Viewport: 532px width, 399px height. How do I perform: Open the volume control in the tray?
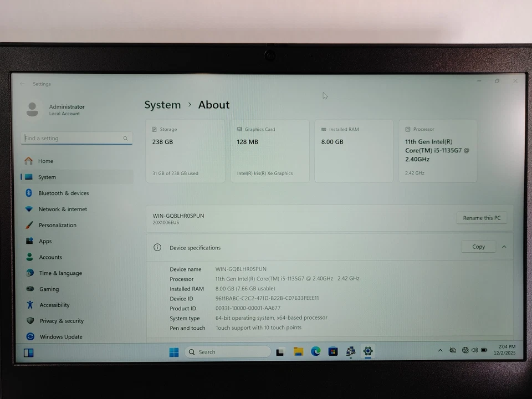(475, 350)
